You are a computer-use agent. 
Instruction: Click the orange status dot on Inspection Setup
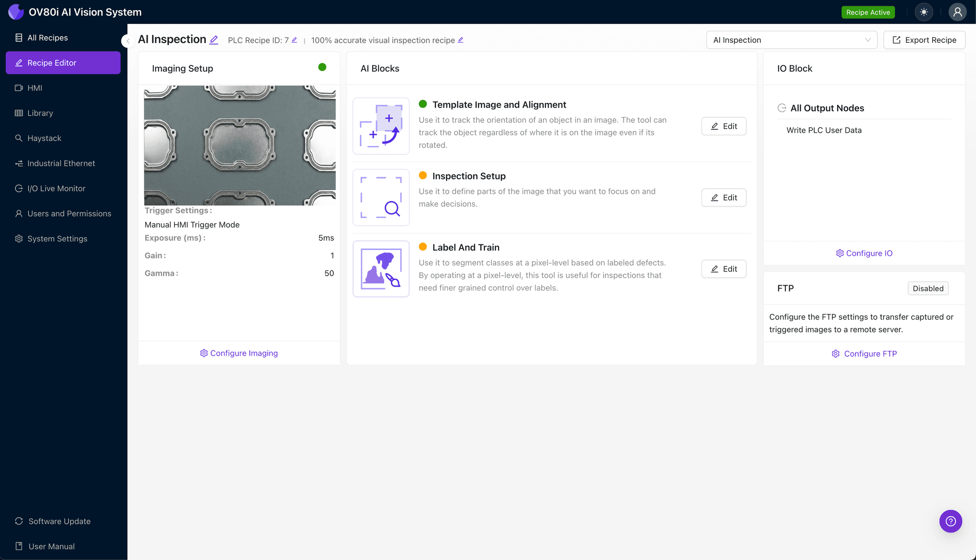tap(423, 175)
